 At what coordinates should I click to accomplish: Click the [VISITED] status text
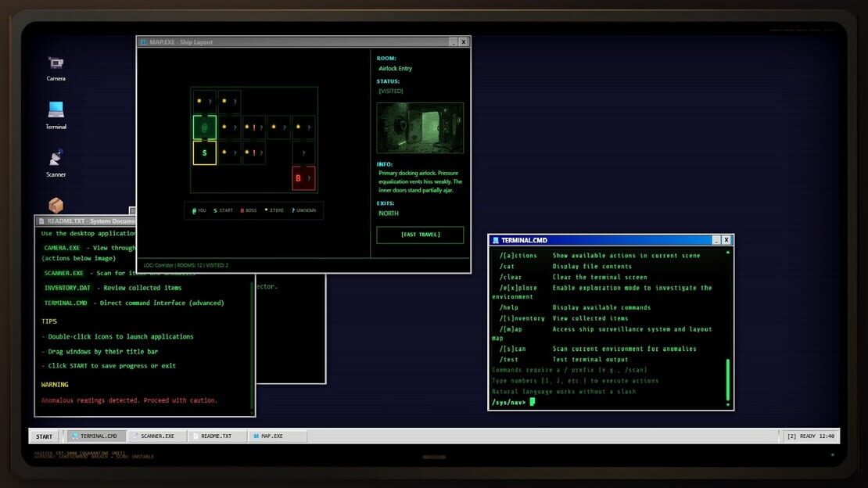[391, 91]
